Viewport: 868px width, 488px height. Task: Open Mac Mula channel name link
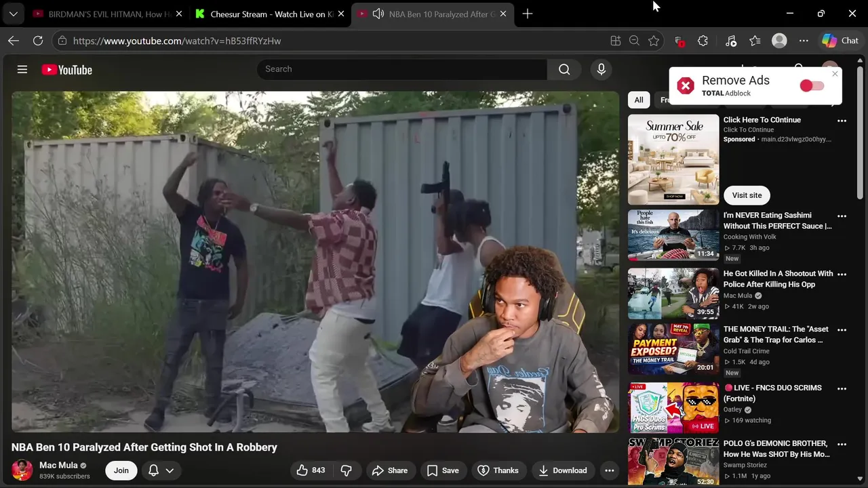coord(58,465)
